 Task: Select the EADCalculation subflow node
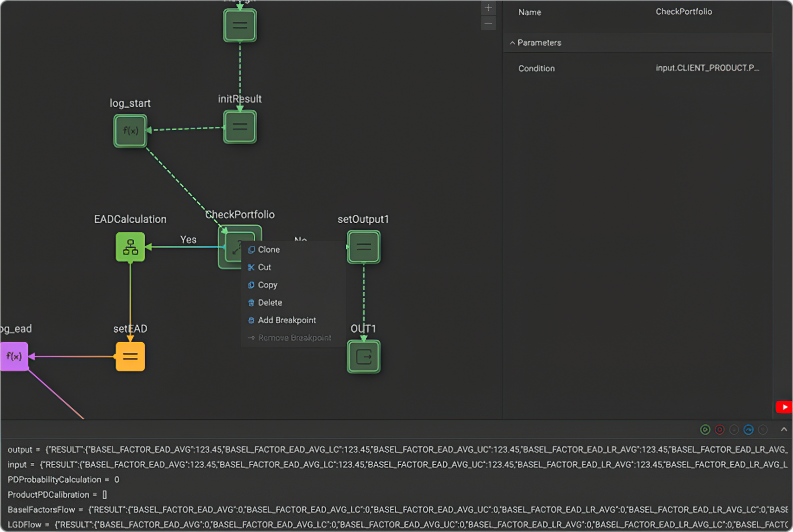click(130, 247)
